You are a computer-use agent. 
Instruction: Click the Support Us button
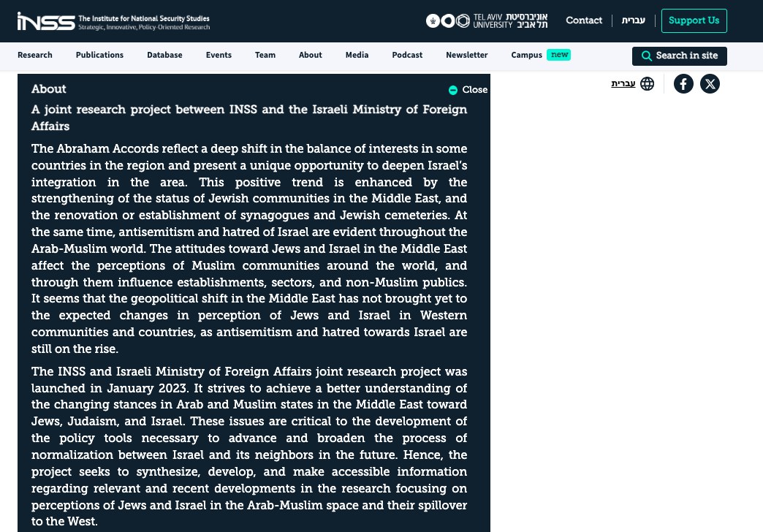(694, 20)
